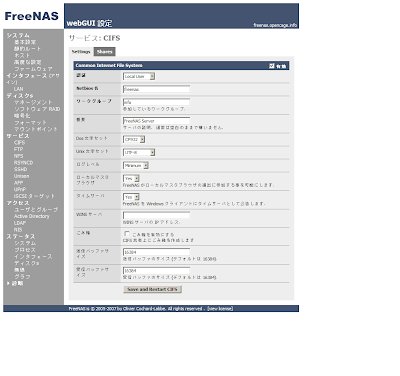This screenshot has height=376, width=400.
Task: Open the view license link in footer
Action: coord(220,309)
